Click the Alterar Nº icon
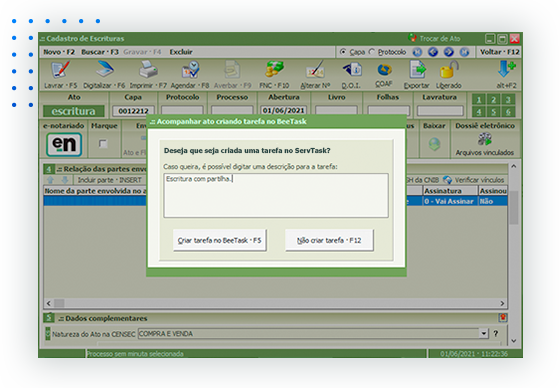This screenshot has width=560, height=388. click(316, 70)
